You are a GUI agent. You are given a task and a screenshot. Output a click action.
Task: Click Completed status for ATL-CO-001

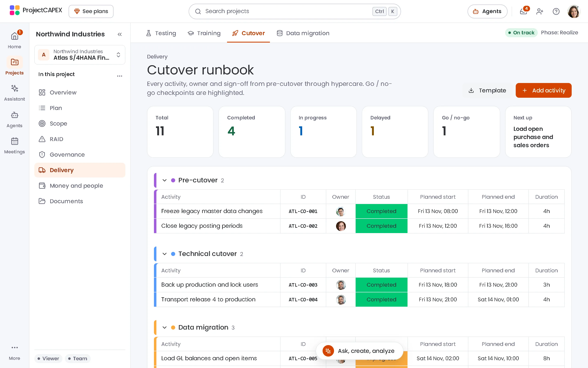tap(381, 211)
